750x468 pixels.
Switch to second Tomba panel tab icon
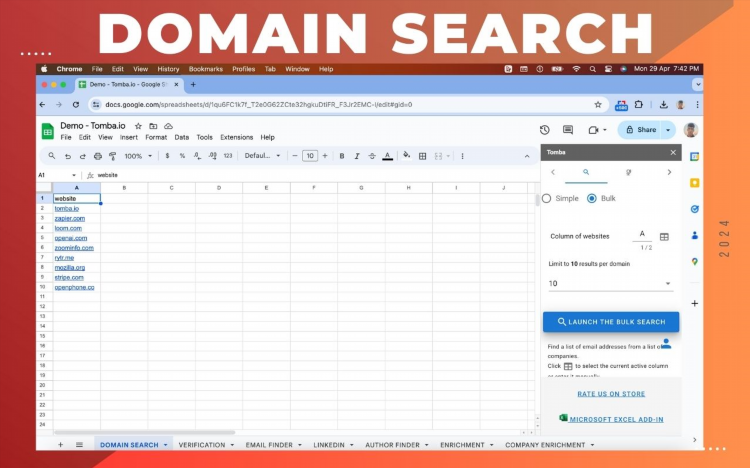click(x=629, y=172)
